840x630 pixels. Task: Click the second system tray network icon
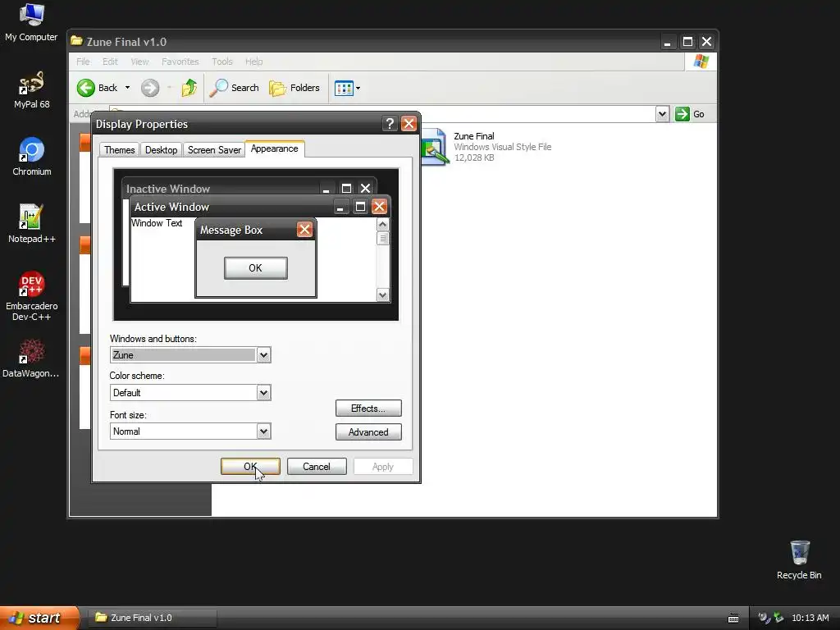[x=778, y=618]
